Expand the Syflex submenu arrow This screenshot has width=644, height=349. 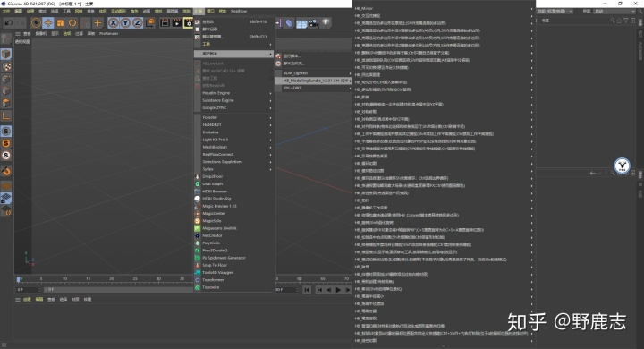(270, 169)
